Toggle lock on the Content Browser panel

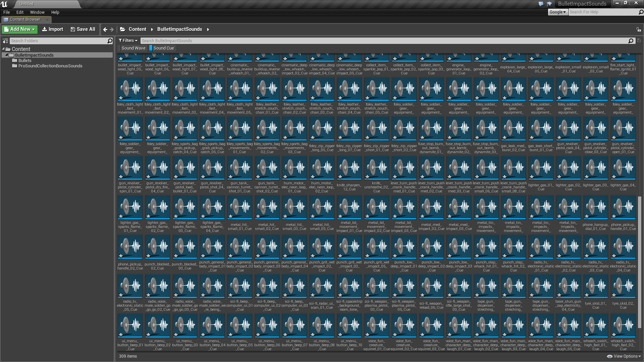pos(639,29)
